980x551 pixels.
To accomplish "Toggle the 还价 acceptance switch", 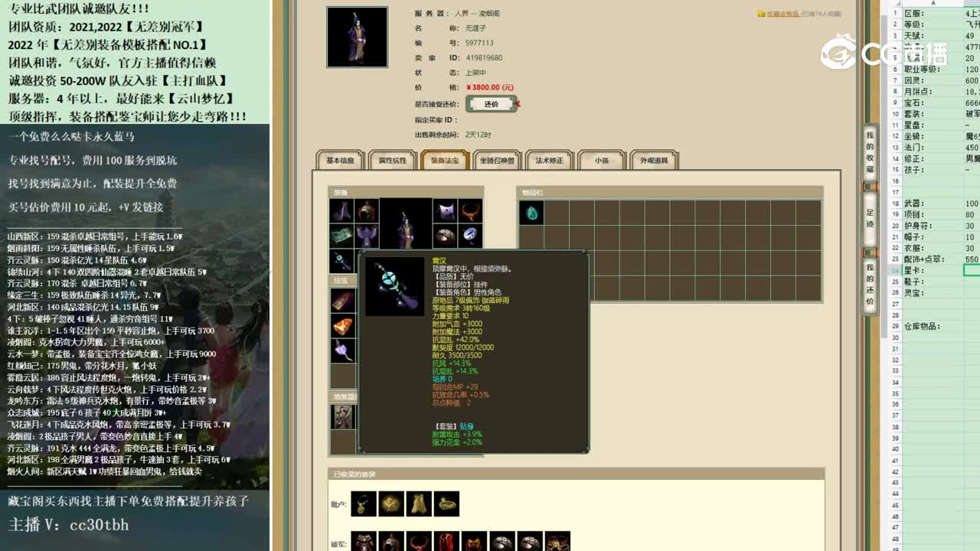I will (491, 102).
